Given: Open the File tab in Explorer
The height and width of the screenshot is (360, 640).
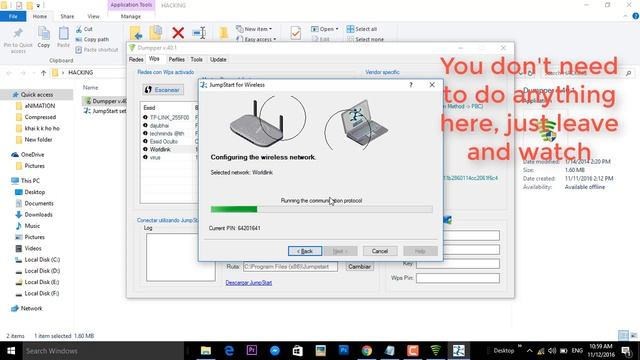Looking at the screenshot, I should coord(13,16).
